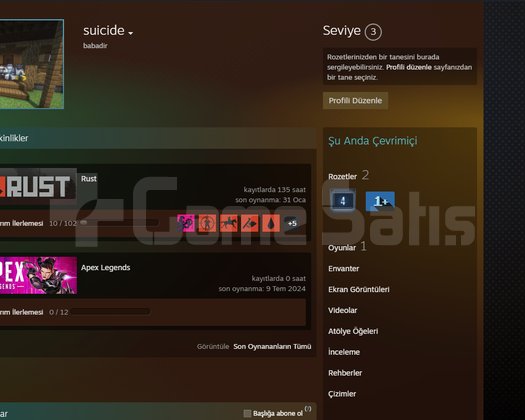525x420 pixels.
Task: Click the Şu Anda Çevrimiçi status text
Action: pos(373,141)
